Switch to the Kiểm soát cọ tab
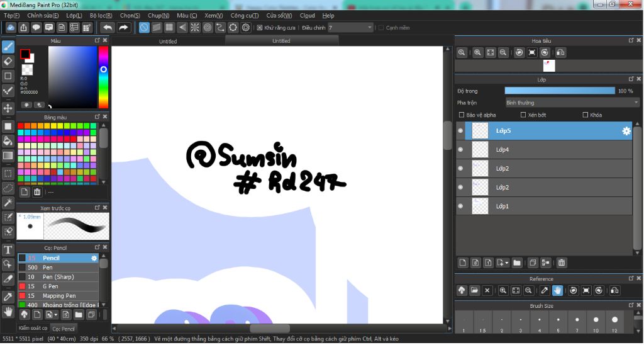This screenshot has width=644, height=345. coord(33,328)
